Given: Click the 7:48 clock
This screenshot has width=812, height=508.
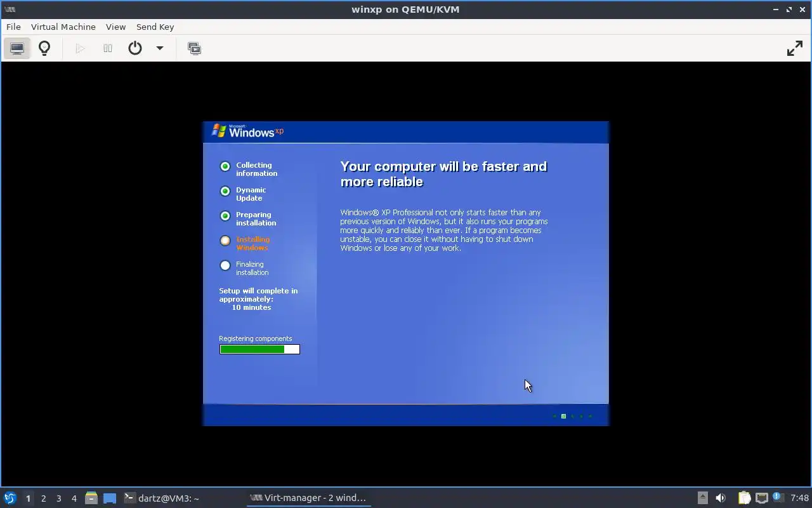Looking at the screenshot, I should 799,498.
